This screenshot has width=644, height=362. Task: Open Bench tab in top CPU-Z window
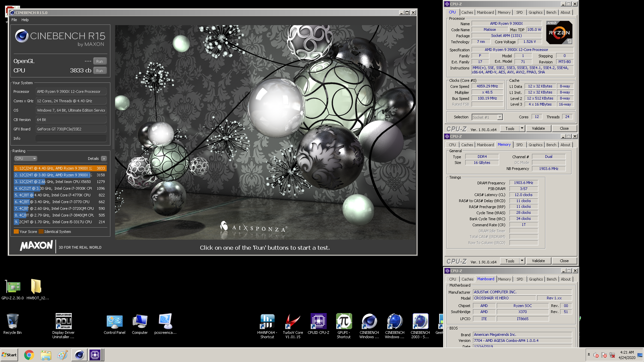click(551, 12)
